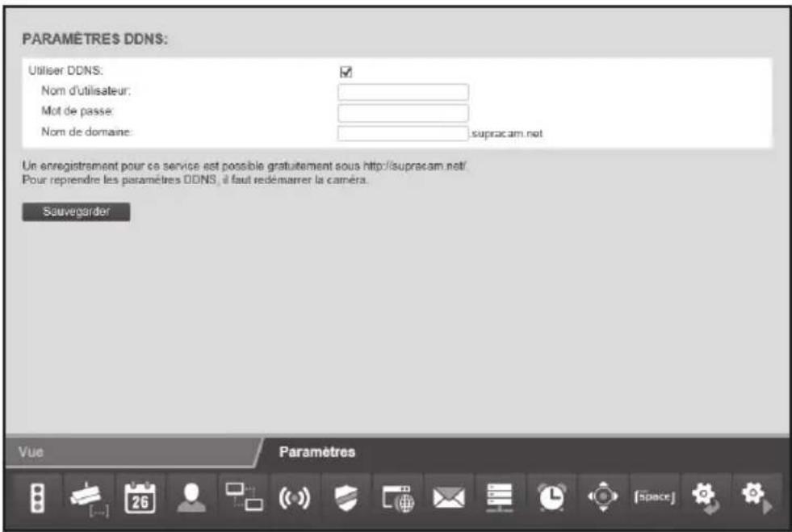
Task: Open the network connection icon
Action: pos(244,498)
